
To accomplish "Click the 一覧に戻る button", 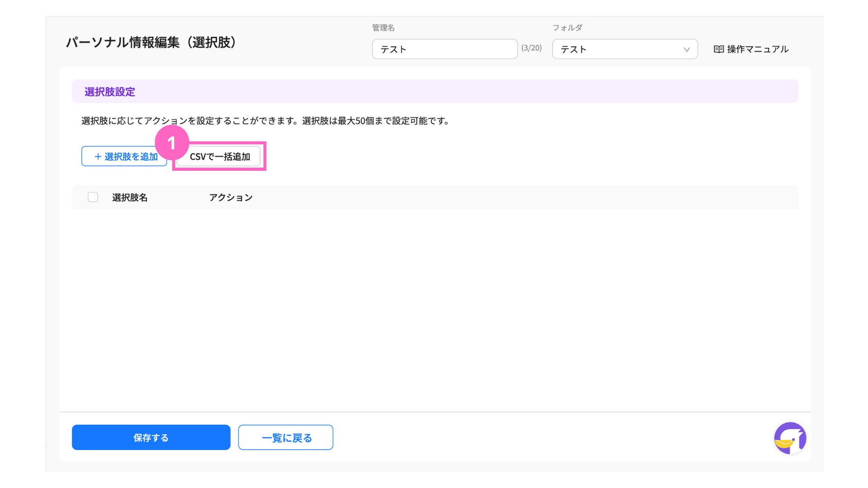I will point(286,437).
